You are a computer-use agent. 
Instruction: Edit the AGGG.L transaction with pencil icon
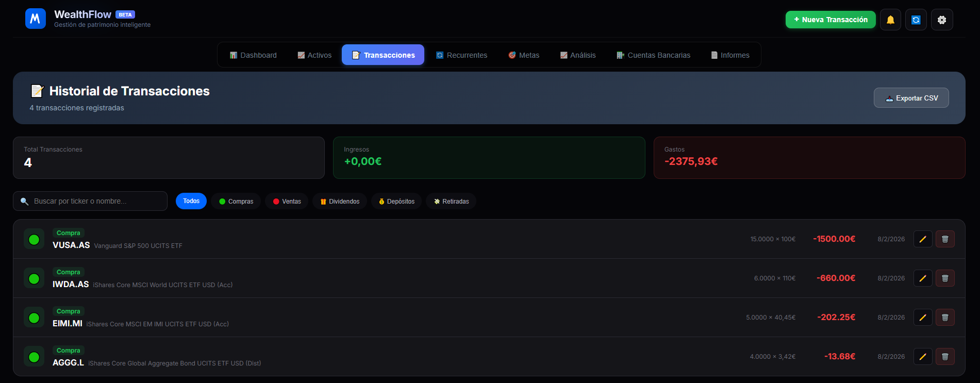coord(923,357)
